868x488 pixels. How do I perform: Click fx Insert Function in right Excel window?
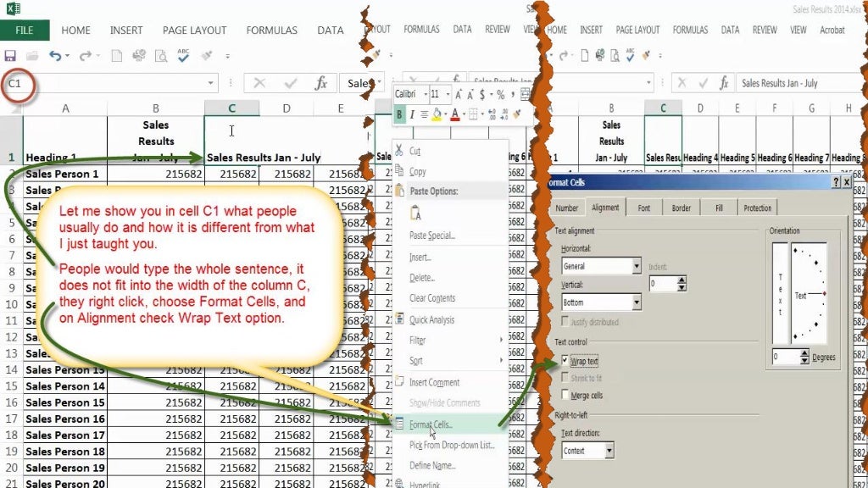pyautogui.click(x=724, y=83)
